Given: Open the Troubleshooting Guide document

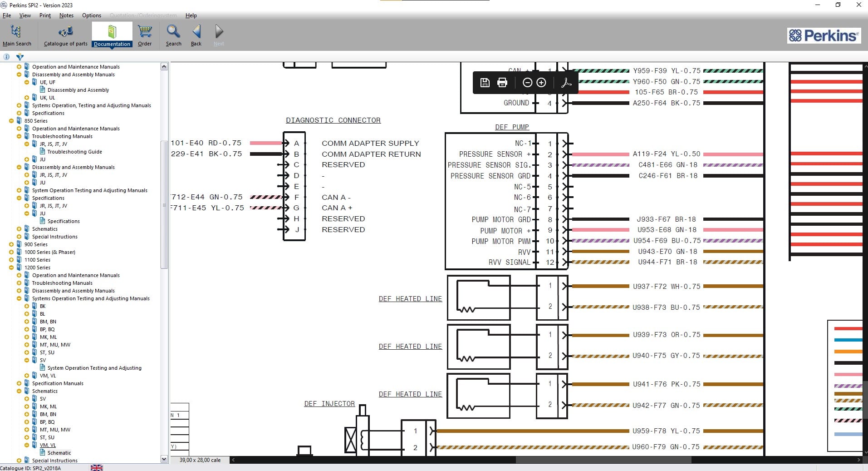Looking at the screenshot, I should (74, 152).
